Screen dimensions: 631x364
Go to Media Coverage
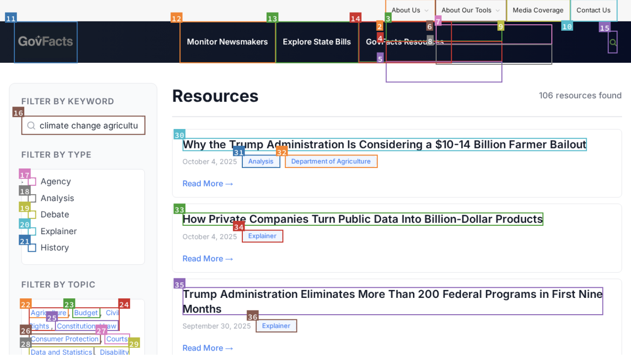(538, 10)
